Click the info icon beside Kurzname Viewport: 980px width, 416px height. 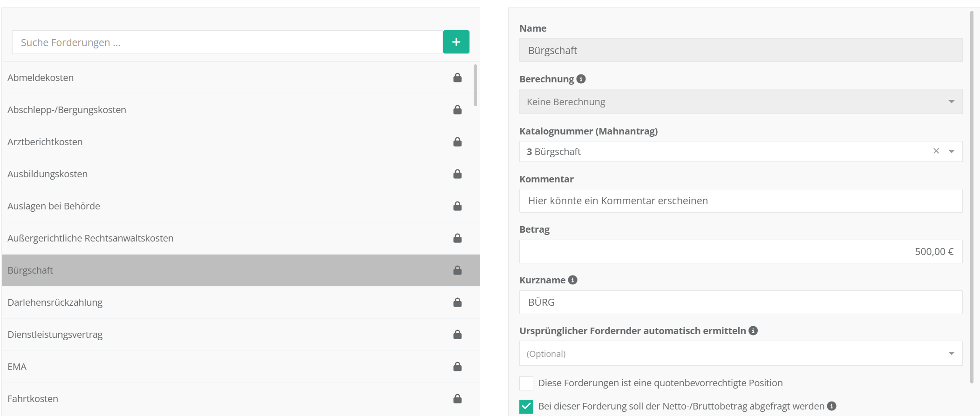click(x=572, y=280)
